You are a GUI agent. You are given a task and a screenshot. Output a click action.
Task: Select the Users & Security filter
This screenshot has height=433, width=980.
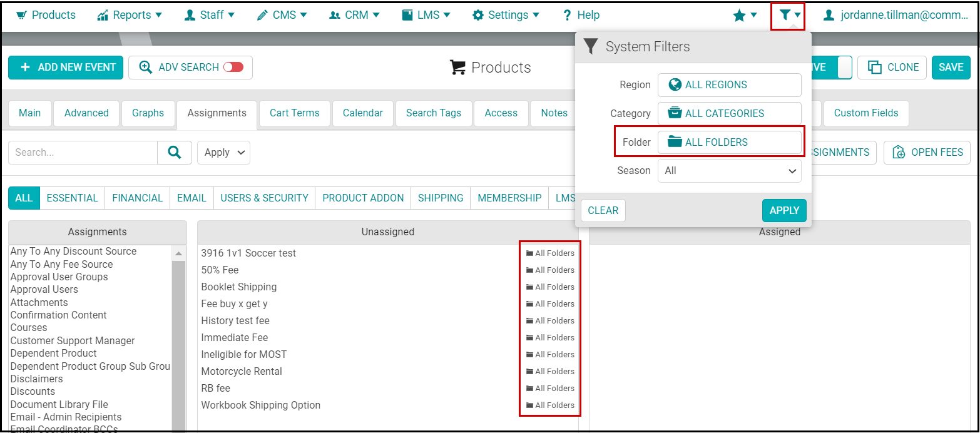coord(264,198)
